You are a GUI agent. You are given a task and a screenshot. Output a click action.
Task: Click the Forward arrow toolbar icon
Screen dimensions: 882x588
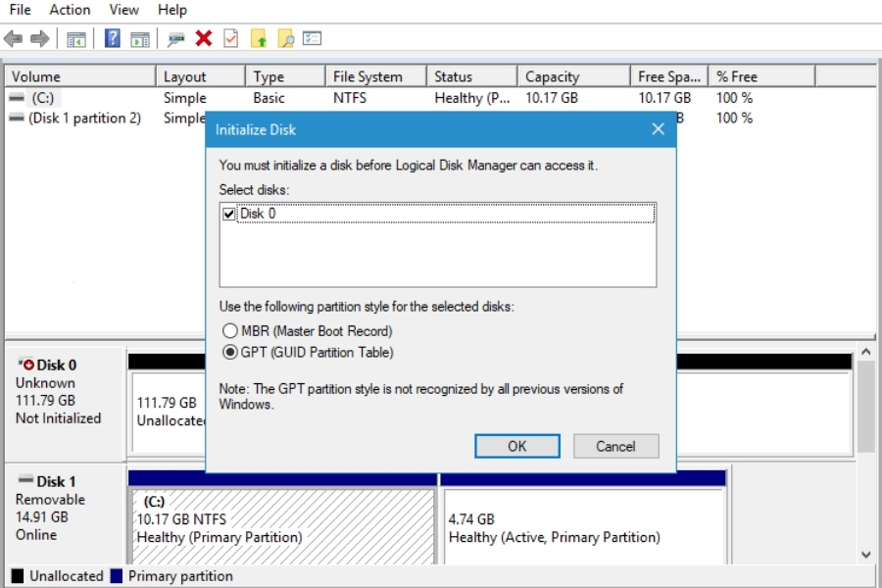(39, 39)
